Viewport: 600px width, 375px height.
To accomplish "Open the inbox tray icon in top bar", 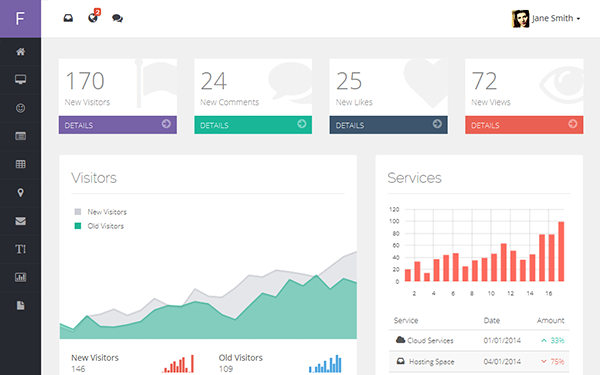I will click(x=68, y=18).
